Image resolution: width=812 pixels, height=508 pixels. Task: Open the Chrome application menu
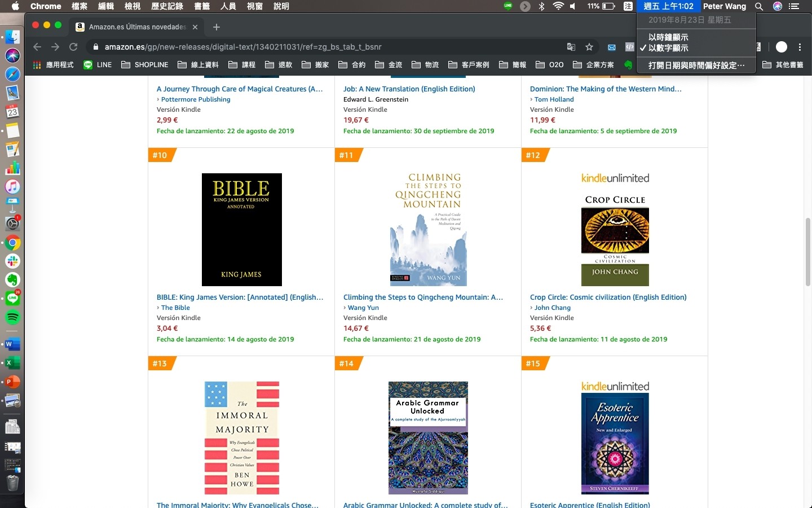pyautogui.click(x=46, y=6)
